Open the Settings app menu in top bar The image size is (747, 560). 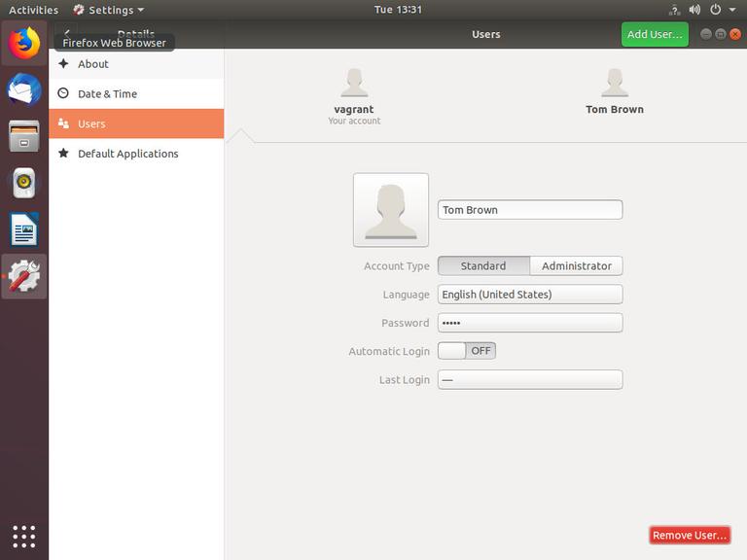pyautogui.click(x=109, y=10)
